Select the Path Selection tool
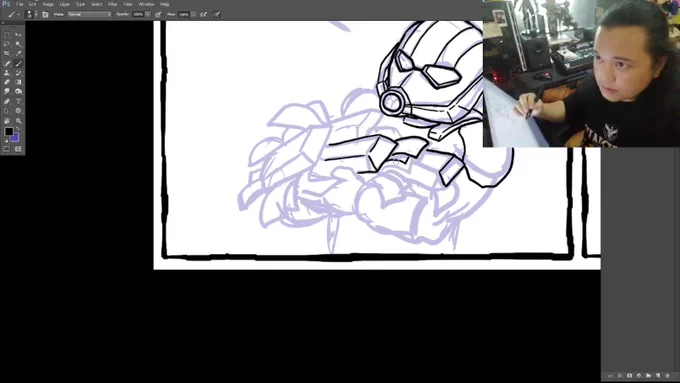The height and width of the screenshot is (383, 680). click(7, 111)
